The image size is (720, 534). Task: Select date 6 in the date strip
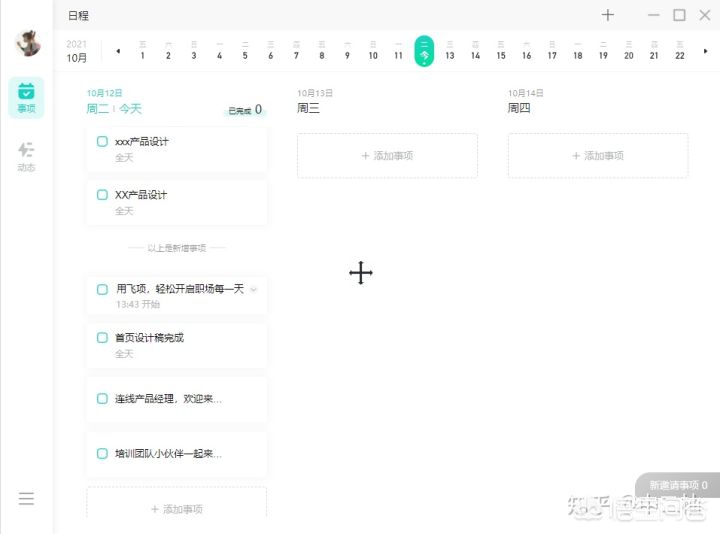(270, 51)
